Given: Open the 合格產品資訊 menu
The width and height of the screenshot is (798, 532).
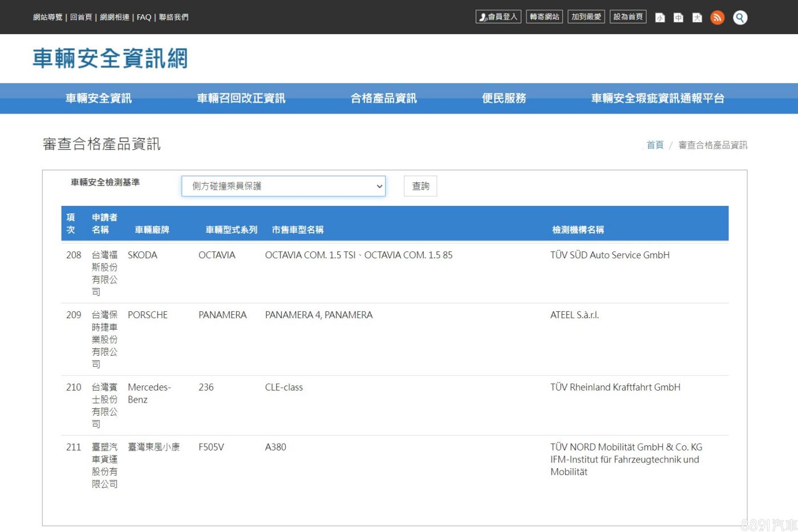Looking at the screenshot, I should 383,99.
